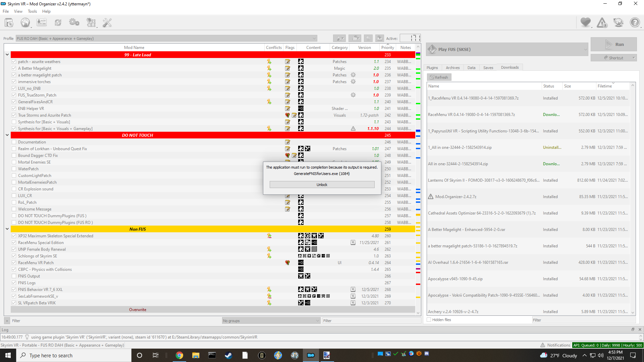Screen dimensions: 644x362
Task: Click the Windows search box
Action: 74,355
